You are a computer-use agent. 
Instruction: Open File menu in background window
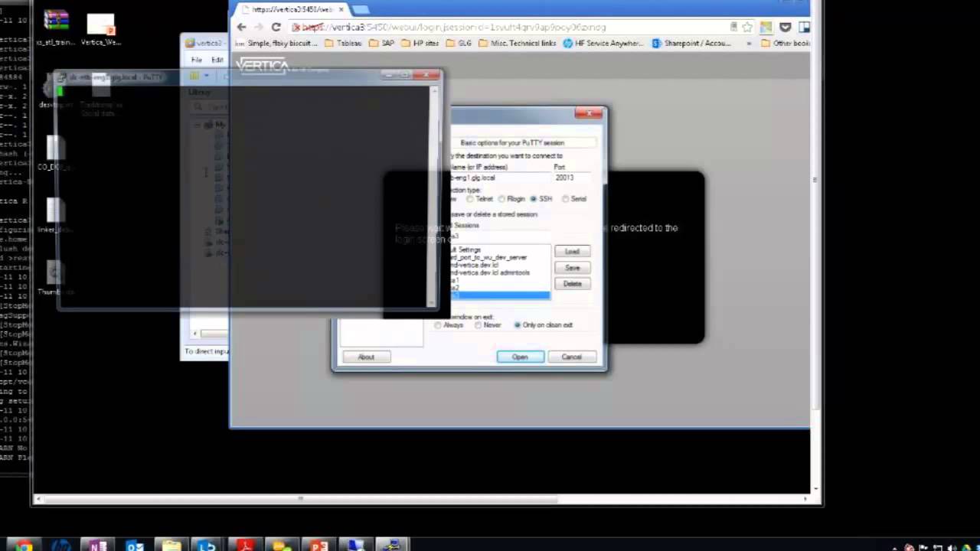point(197,60)
